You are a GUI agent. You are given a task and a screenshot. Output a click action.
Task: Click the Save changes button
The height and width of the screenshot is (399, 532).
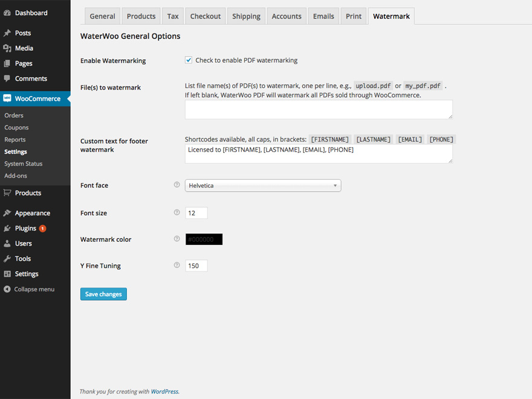point(103,294)
